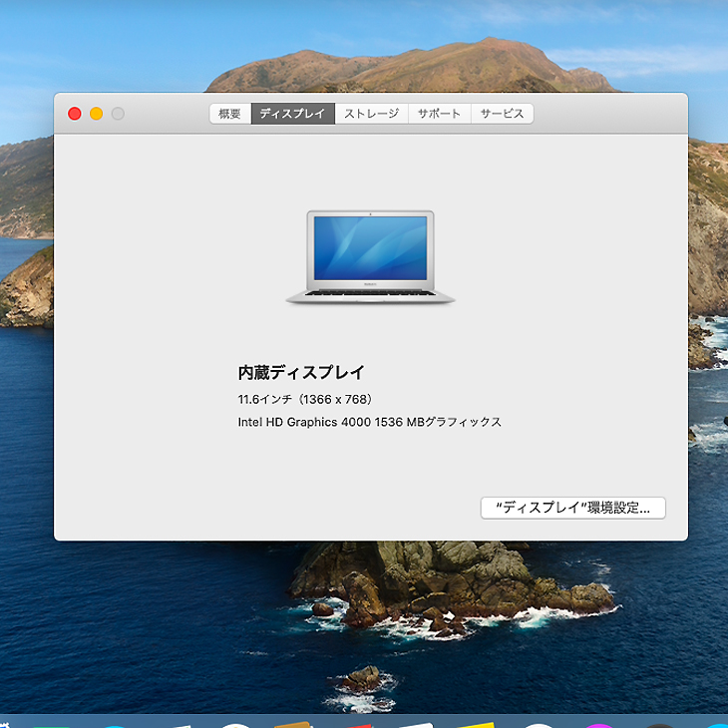Click the 内蔵ディスプレイ heading
The image size is (728, 728).
[301, 373]
